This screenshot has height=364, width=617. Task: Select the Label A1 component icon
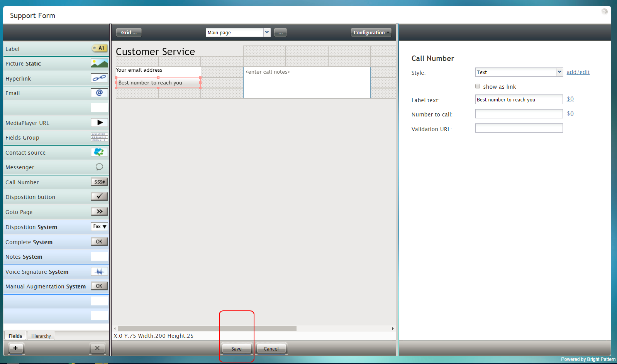point(99,48)
